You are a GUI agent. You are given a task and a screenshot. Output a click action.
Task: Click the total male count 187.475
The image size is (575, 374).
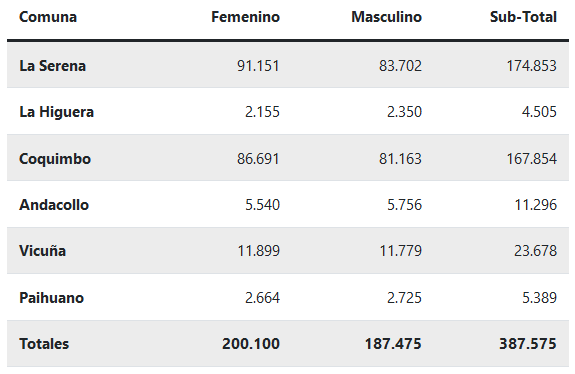[393, 344]
